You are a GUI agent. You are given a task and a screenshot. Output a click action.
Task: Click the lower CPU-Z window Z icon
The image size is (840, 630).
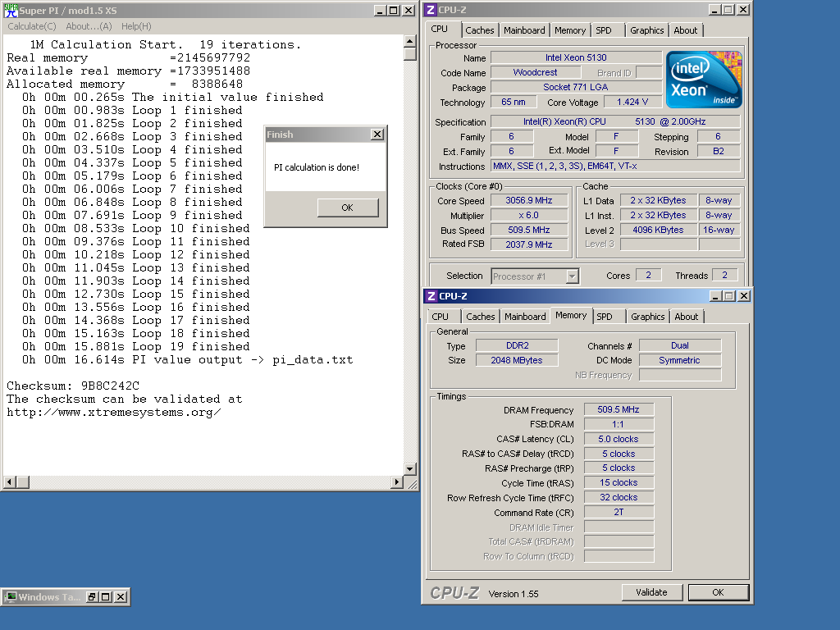point(431,295)
